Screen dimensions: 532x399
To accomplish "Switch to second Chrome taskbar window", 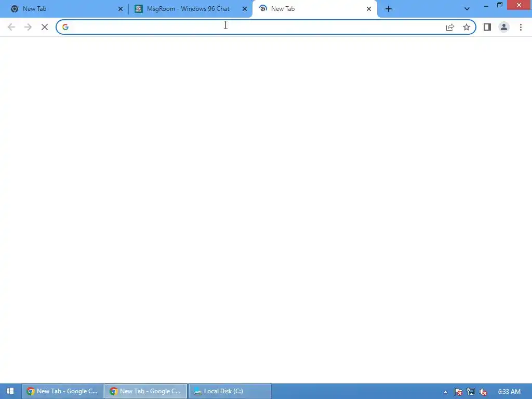I will tap(146, 391).
